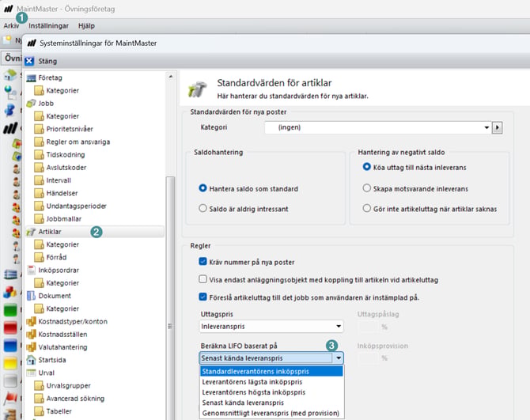
Task: Choose Standardleverantörens inköpspris option
Action: tap(271, 371)
